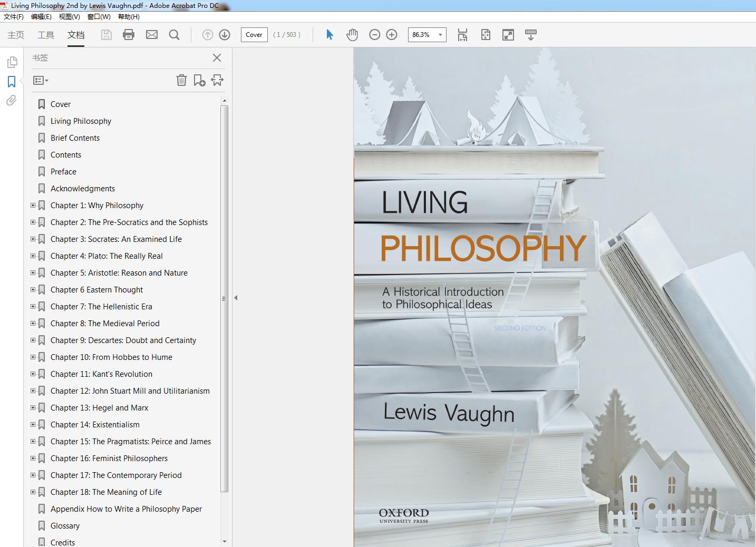Add a new bookmark icon
This screenshot has width=756, height=547.
click(x=199, y=80)
